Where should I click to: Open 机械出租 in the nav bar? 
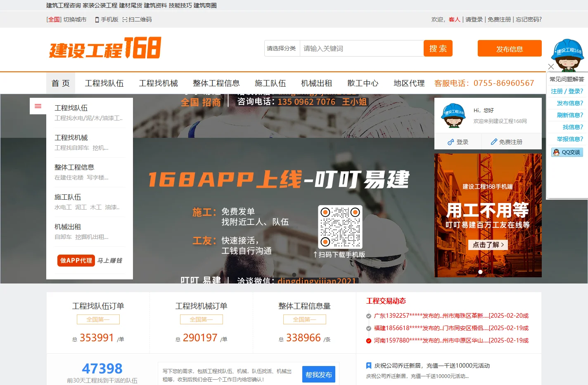click(x=316, y=83)
